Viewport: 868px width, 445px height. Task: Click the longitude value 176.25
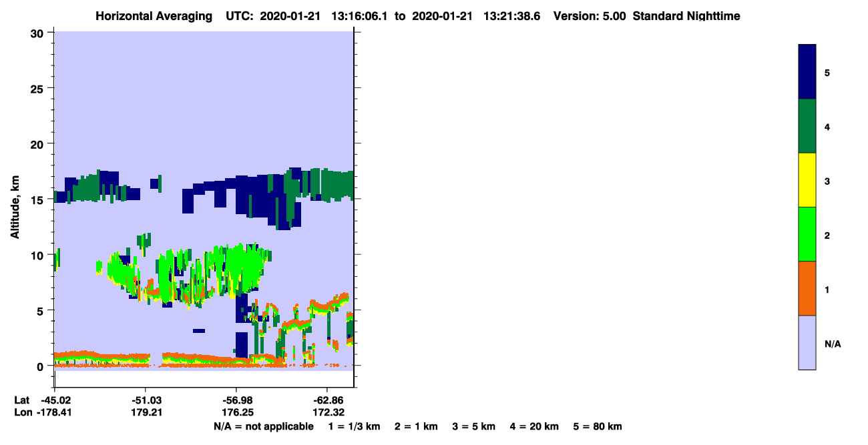[x=239, y=412]
